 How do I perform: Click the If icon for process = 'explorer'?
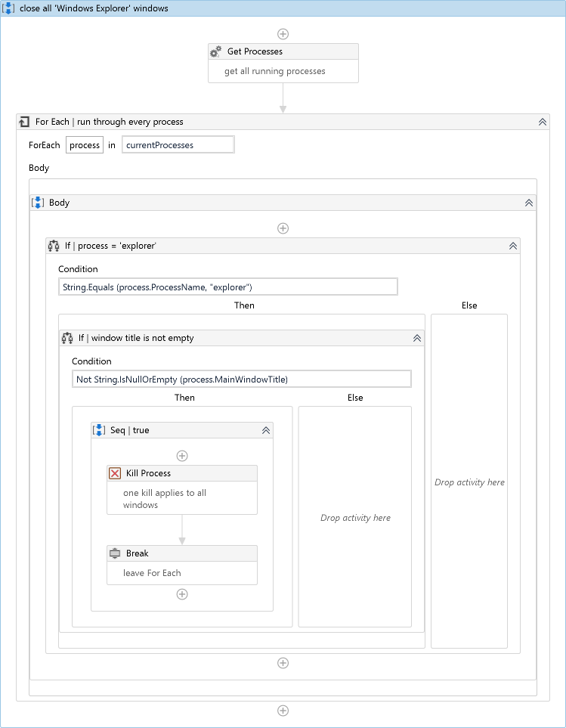point(54,246)
